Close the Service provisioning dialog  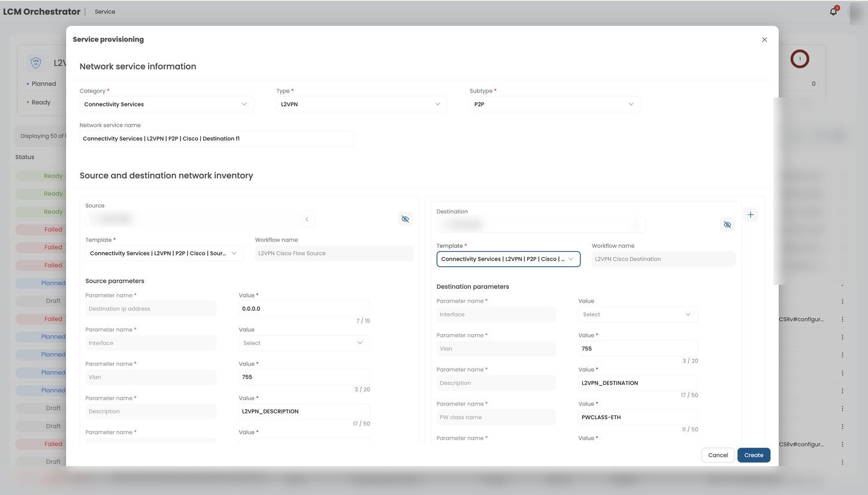(x=764, y=39)
